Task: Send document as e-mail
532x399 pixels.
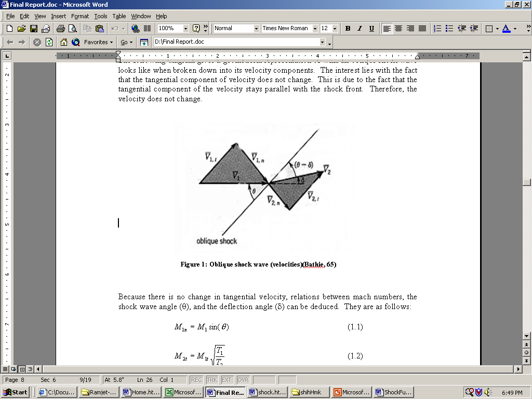Action: pyautogui.click(x=46, y=29)
